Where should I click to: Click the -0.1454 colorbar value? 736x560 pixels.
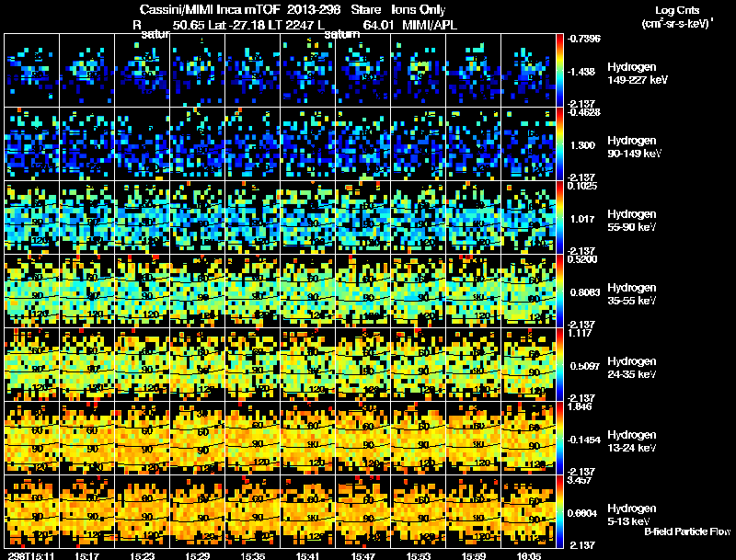[x=584, y=440]
